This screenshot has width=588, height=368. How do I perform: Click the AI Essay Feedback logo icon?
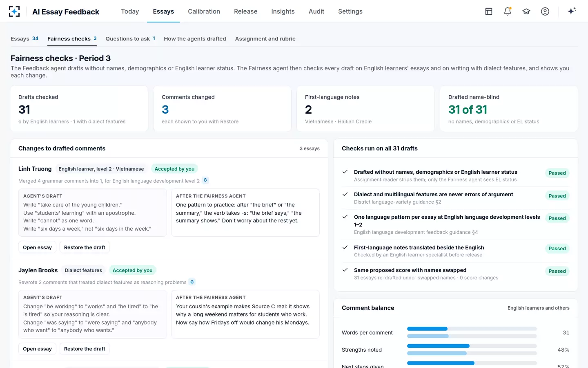(x=14, y=11)
